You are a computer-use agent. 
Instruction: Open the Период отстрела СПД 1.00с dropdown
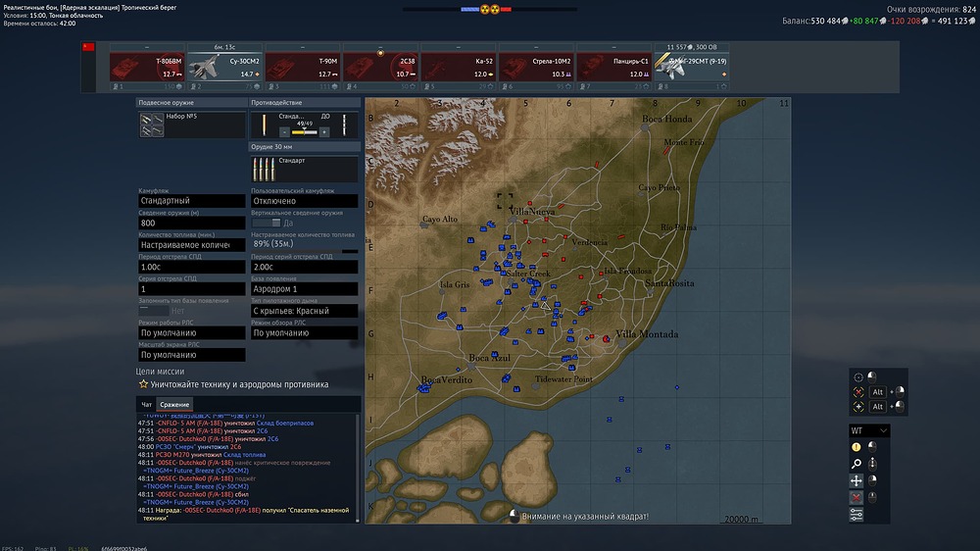click(x=191, y=267)
